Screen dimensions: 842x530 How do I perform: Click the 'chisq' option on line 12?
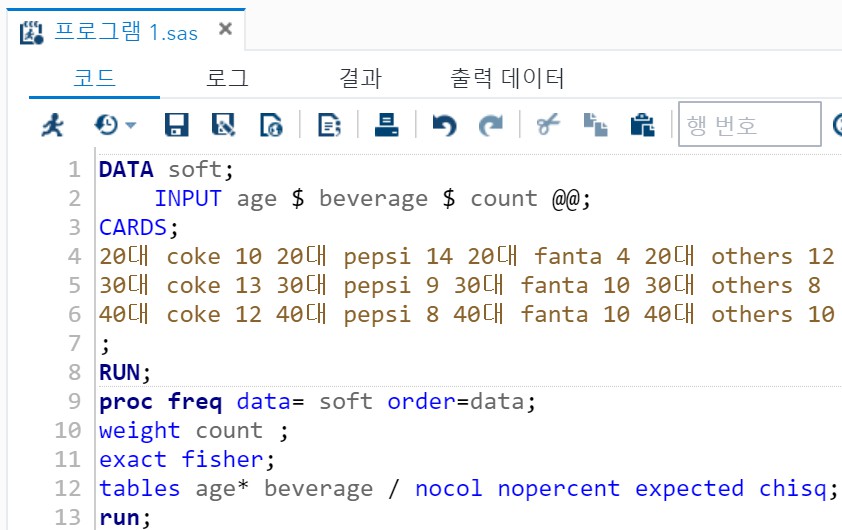[793, 489]
